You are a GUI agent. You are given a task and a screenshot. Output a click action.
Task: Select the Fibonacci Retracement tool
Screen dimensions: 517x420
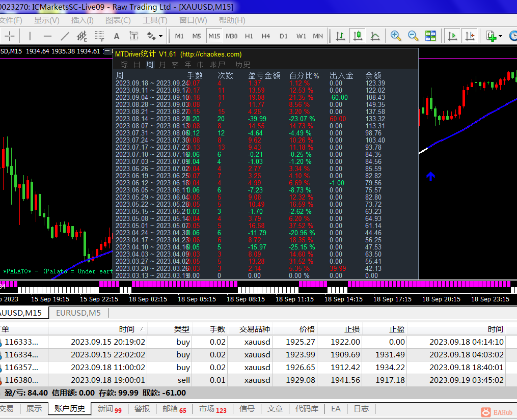click(x=99, y=36)
